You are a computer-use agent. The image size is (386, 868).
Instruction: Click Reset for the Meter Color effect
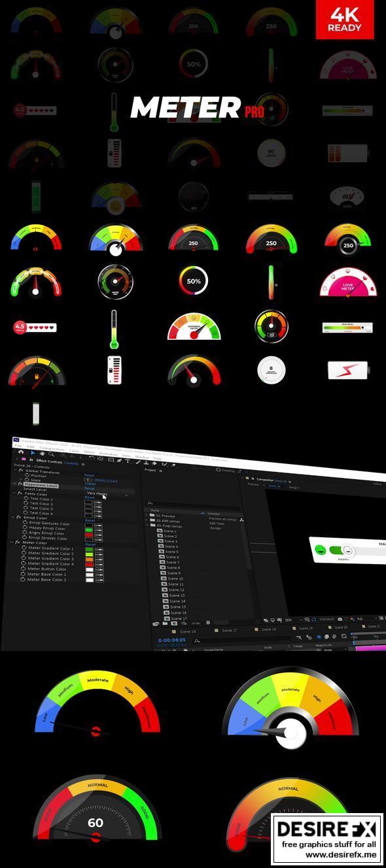pos(90,544)
